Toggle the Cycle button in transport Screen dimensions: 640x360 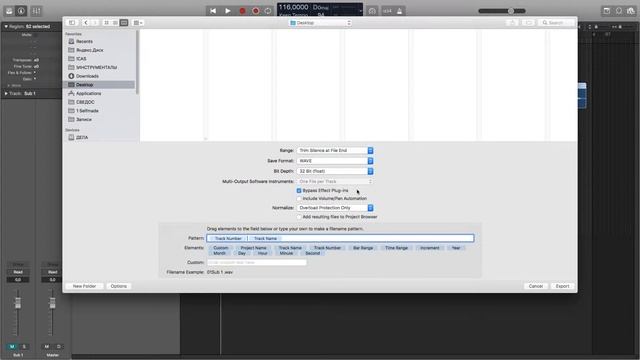point(268,11)
